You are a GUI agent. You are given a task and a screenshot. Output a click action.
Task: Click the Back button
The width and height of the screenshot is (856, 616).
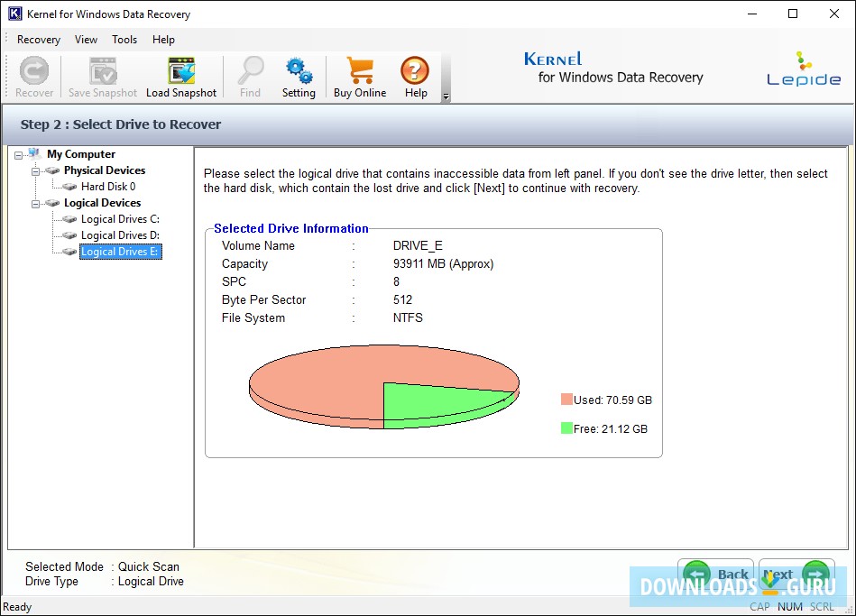715,575
